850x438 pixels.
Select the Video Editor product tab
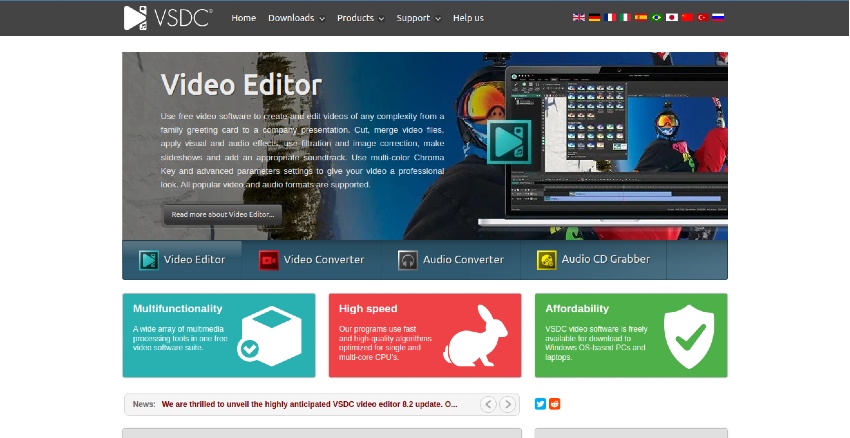[182, 260]
